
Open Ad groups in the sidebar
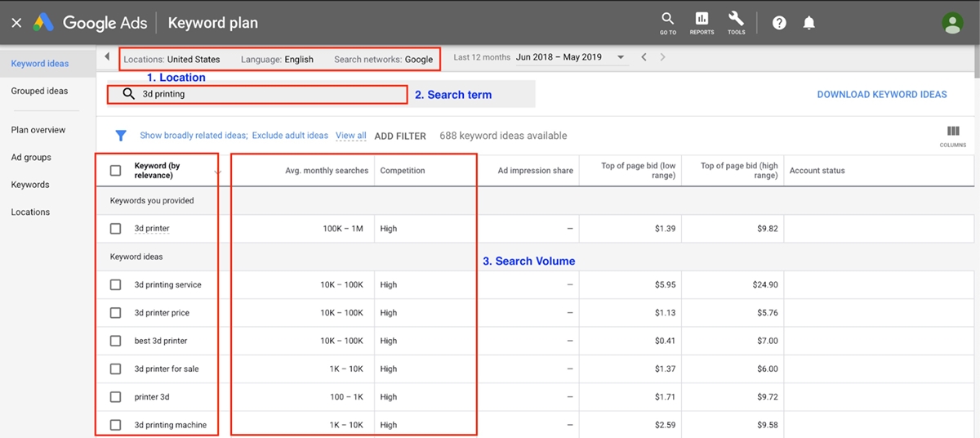tap(31, 157)
